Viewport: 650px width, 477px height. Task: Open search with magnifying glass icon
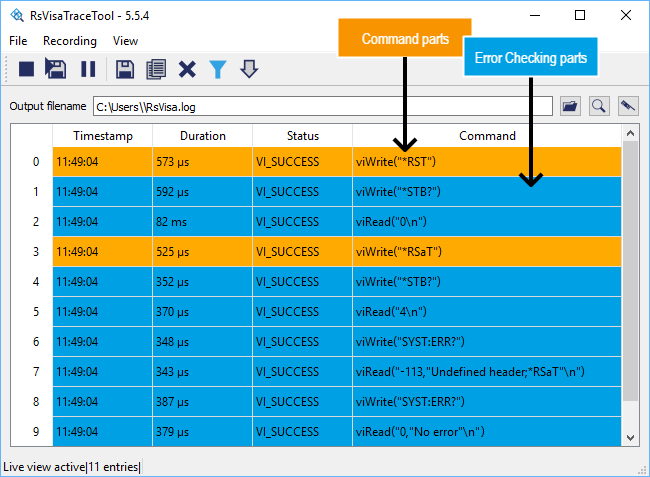tap(599, 107)
